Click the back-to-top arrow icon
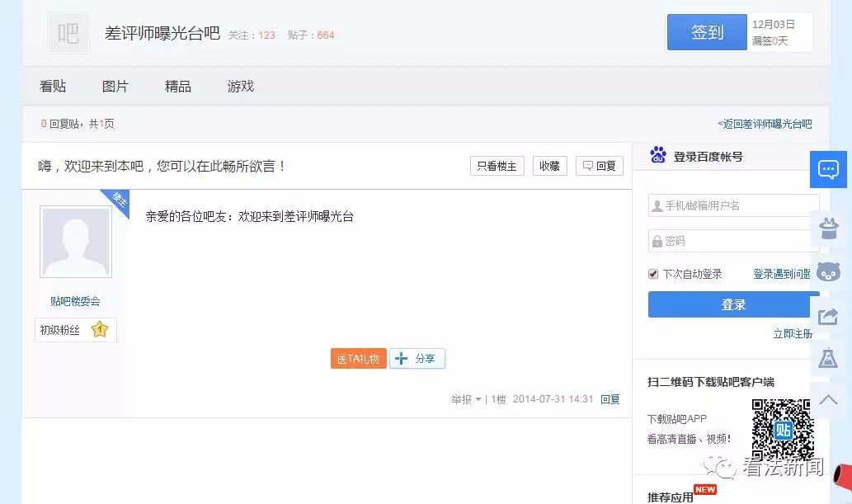Screen dimensions: 852x504 (x=828, y=400)
